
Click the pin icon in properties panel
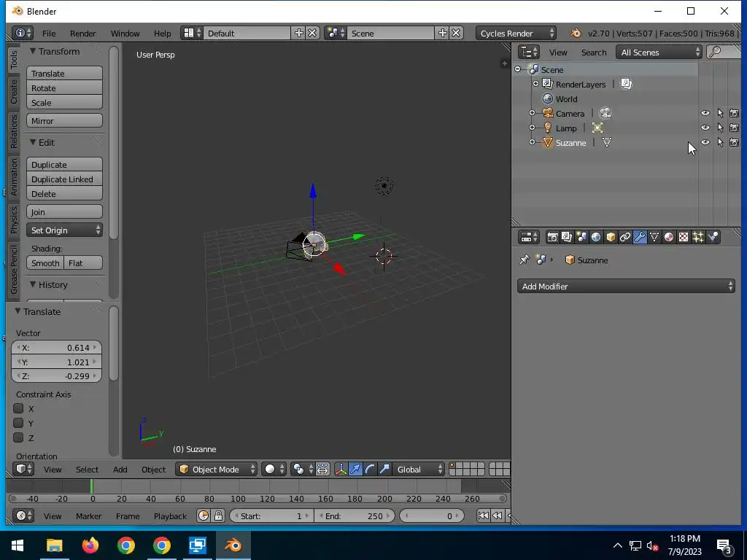(x=524, y=260)
